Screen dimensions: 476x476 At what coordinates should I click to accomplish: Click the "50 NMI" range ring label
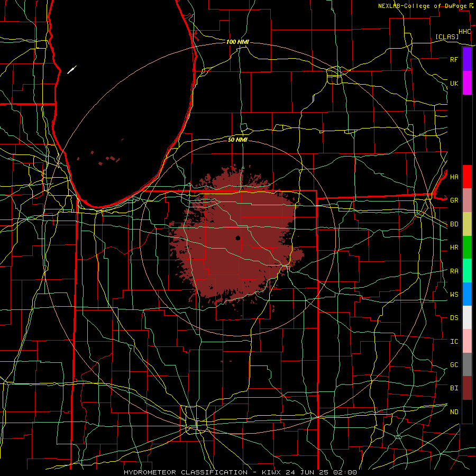click(x=237, y=140)
